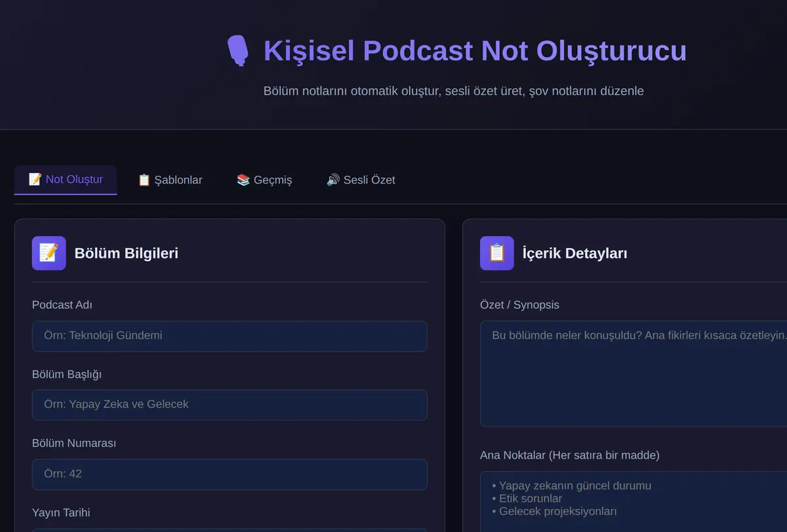
Task: Click the Kişisel Podcast Not Oluşturucu heading
Action: pos(475,51)
